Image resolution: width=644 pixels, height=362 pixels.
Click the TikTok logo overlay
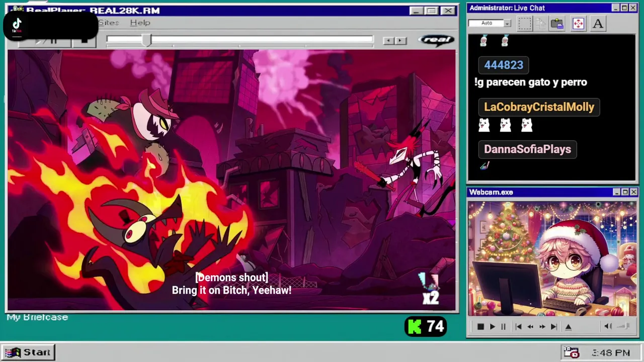point(17,25)
